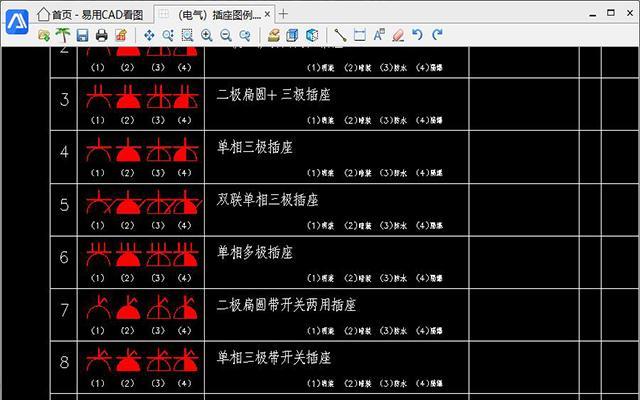Activate the zoom window tool

tap(187, 35)
